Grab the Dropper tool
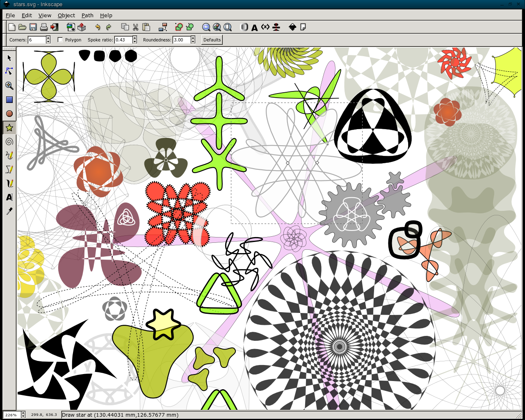This screenshot has width=525, height=420. 9,211
